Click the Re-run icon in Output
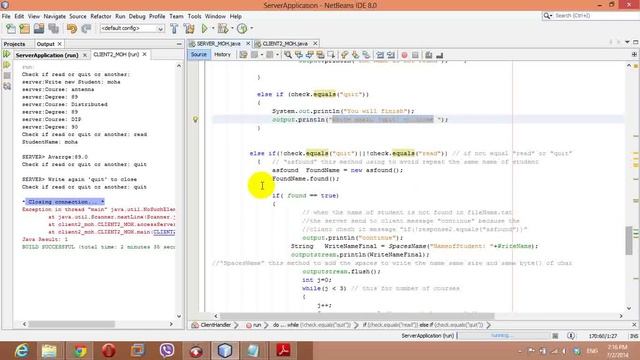The width and height of the screenshot is (640, 360). [7, 54]
